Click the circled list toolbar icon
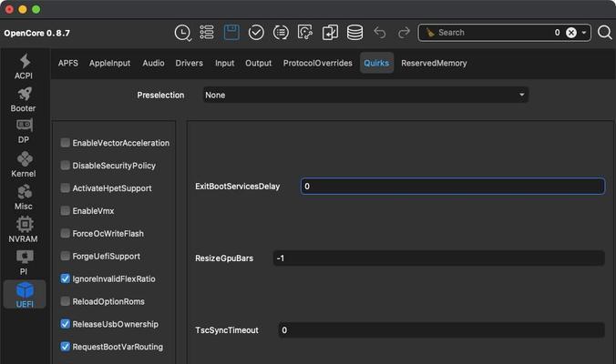The width and height of the screenshot is (616, 364). coord(281,33)
